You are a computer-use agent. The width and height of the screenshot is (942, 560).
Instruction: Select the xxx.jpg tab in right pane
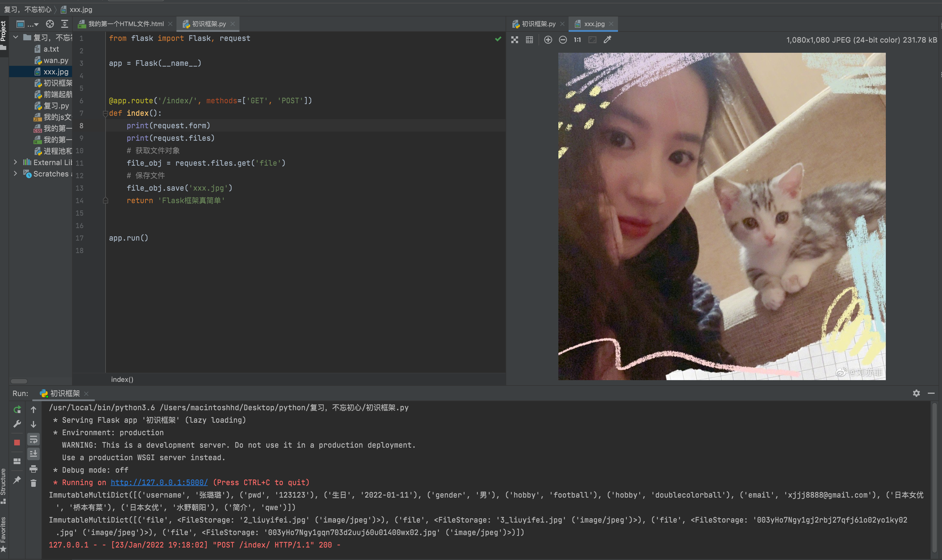tap(594, 24)
